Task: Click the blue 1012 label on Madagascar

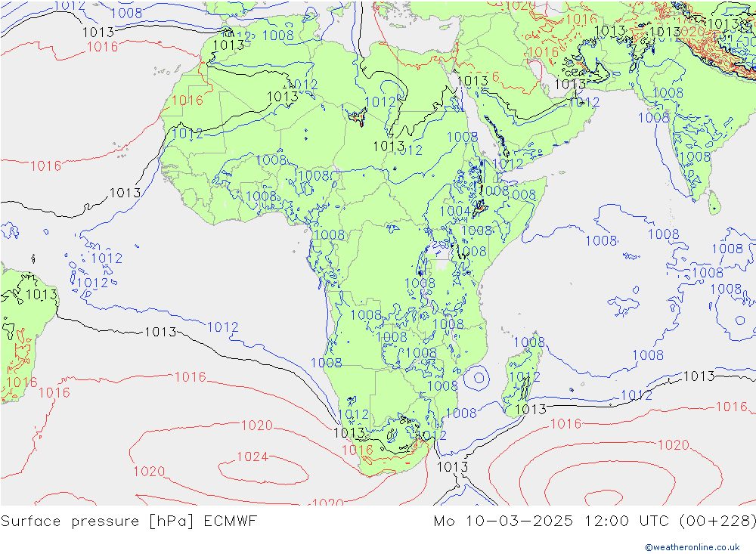Action: click(x=525, y=376)
